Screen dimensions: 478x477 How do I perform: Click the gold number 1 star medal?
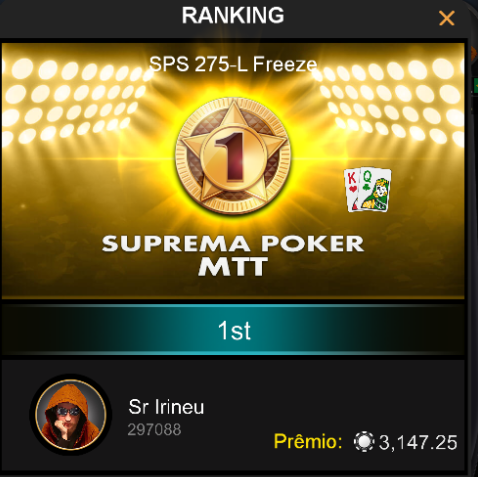[x=233, y=156]
